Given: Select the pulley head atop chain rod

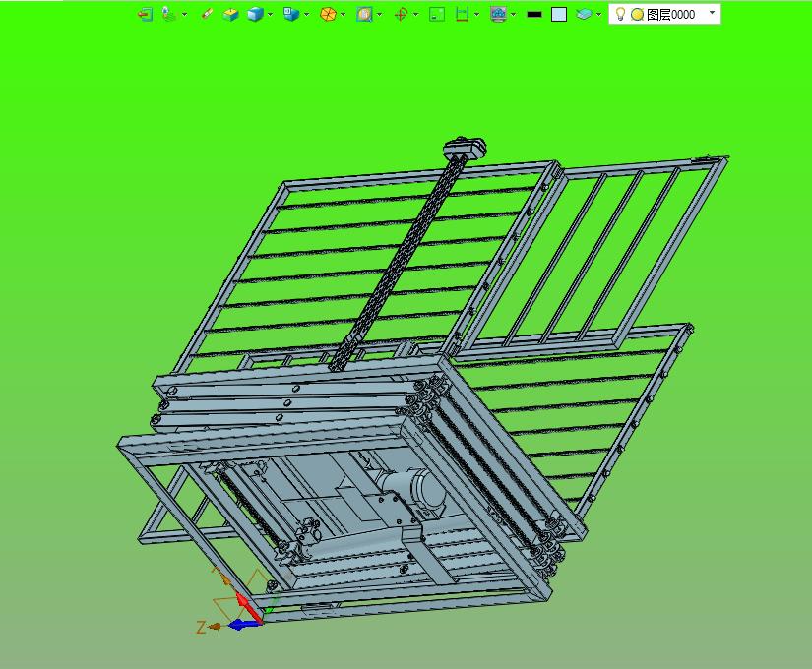Looking at the screenshot, I should coord(465,147).
